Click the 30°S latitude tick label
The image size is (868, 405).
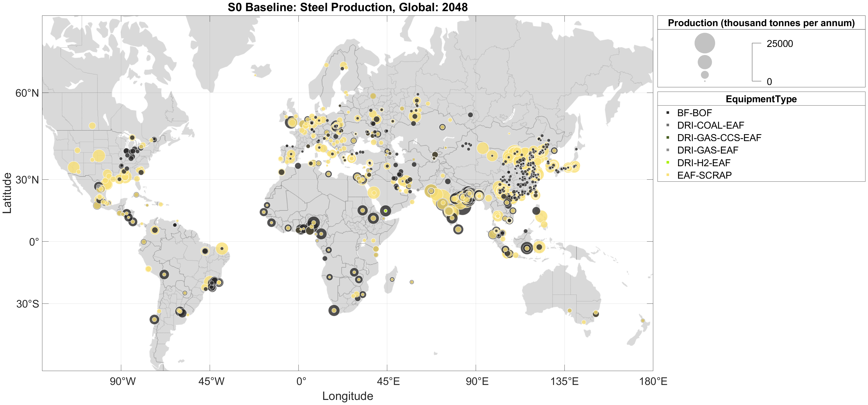click(x=28, y=304)
